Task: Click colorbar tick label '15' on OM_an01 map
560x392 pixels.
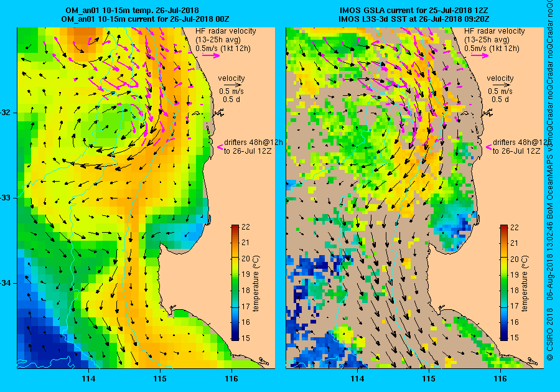Action: coord(246,338)
